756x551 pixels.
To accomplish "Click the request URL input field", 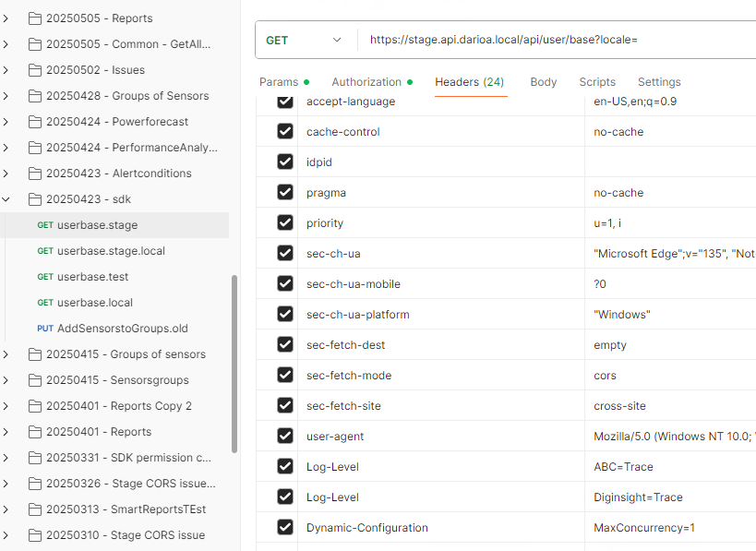I will (554, 41).
